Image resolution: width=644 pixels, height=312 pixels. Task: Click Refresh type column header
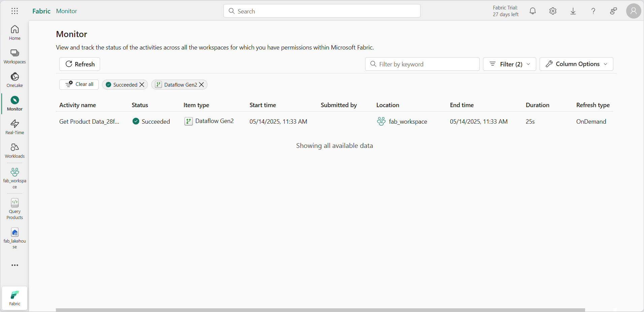593,105
